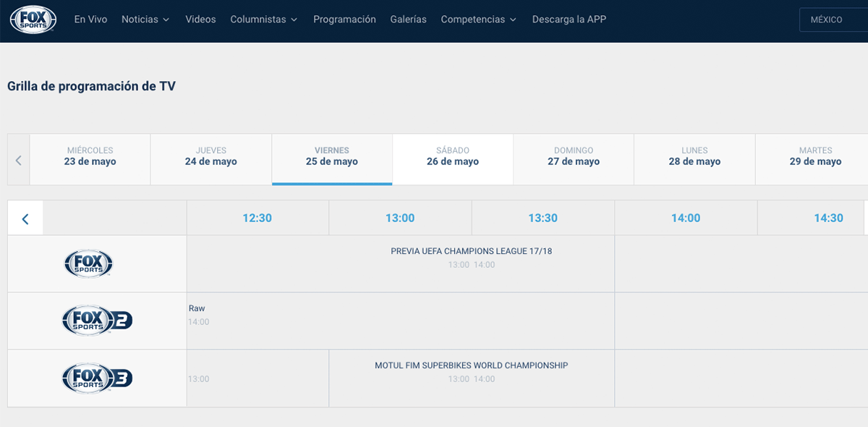Select the Fox Sports channel logo row

(89, 264)
